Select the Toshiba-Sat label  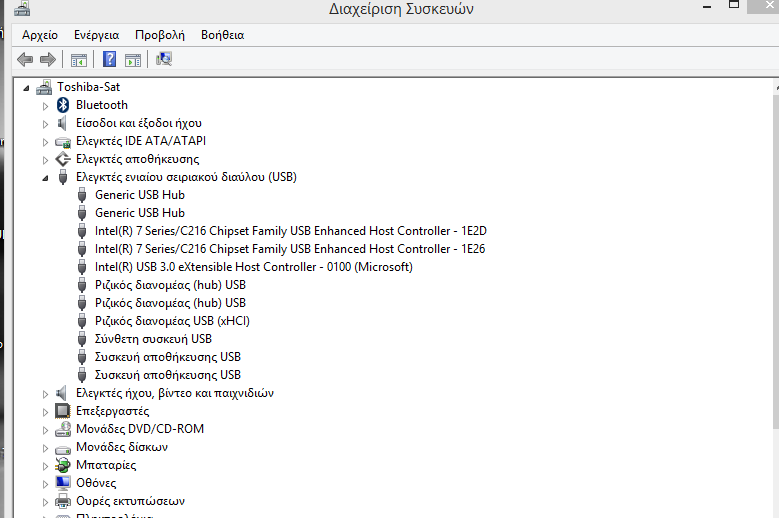pos(88,87)
